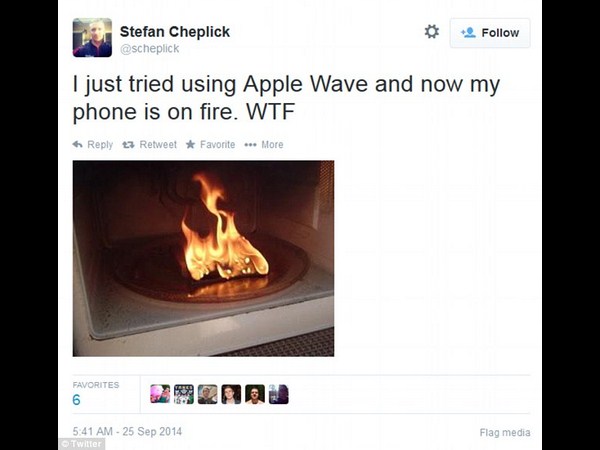This screenshot has width=600, height=450.
Task: Click the Retweet arrows icon
Action: (128, 145)
